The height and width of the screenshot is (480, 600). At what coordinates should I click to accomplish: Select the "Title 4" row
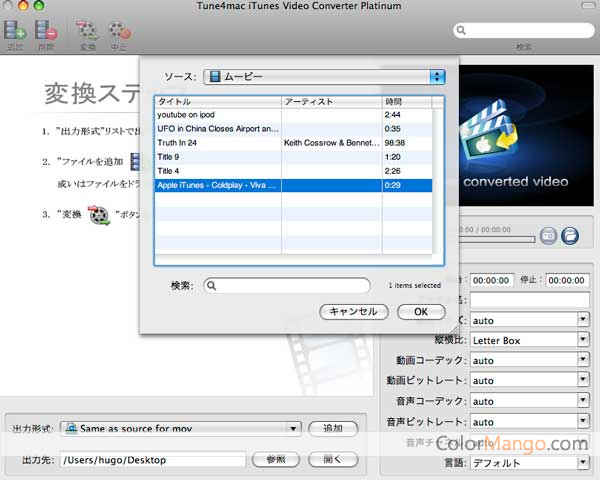(293, 171)
